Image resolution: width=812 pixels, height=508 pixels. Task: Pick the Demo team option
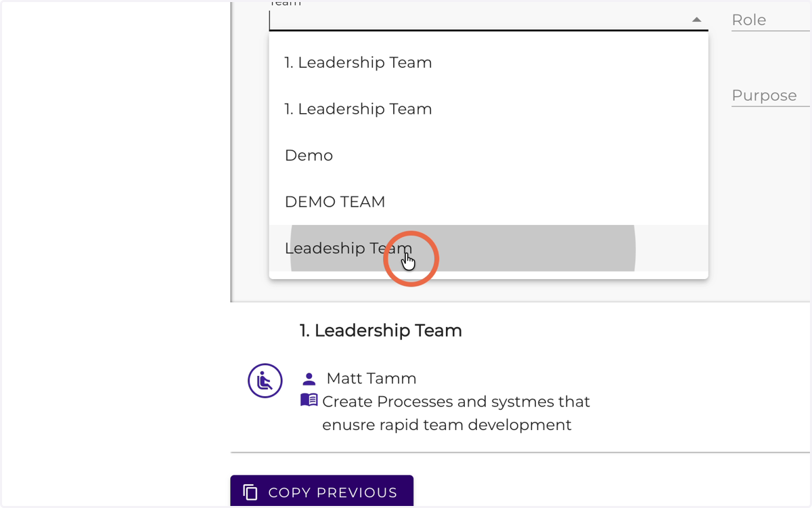coord(489,155)
